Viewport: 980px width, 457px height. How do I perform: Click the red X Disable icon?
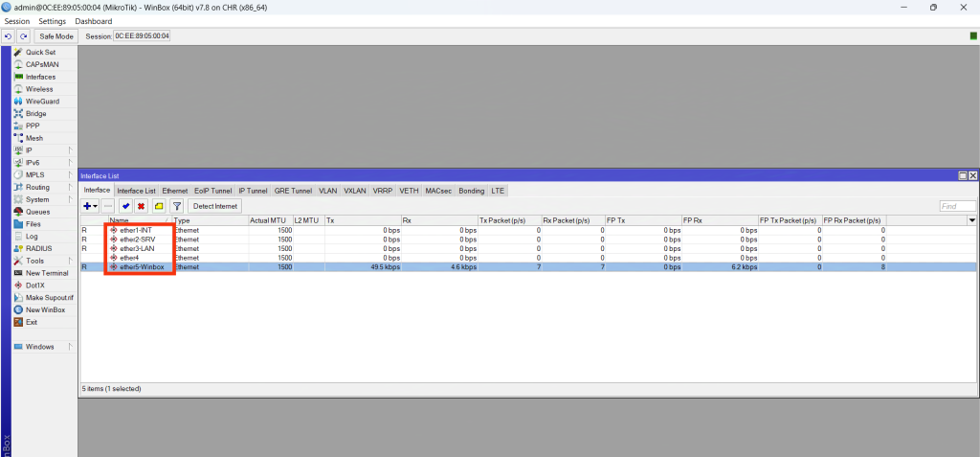(x=141, y=206)
